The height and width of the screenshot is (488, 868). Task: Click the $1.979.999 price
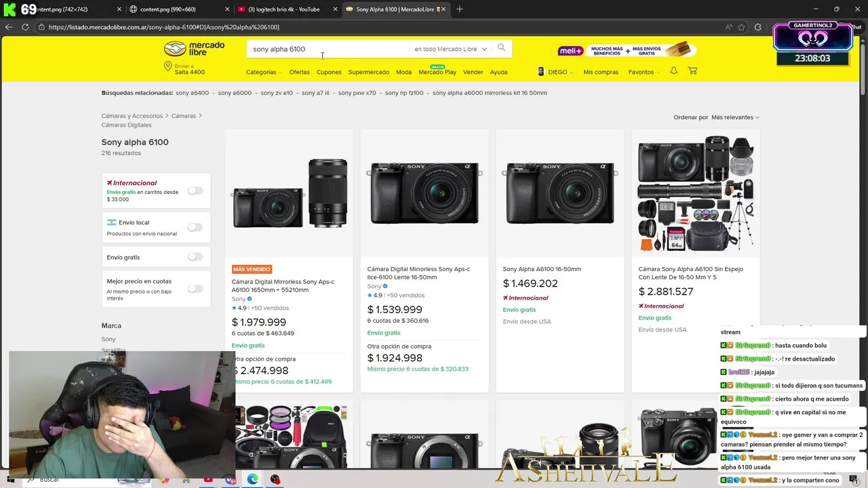click(x=259, y=322)
